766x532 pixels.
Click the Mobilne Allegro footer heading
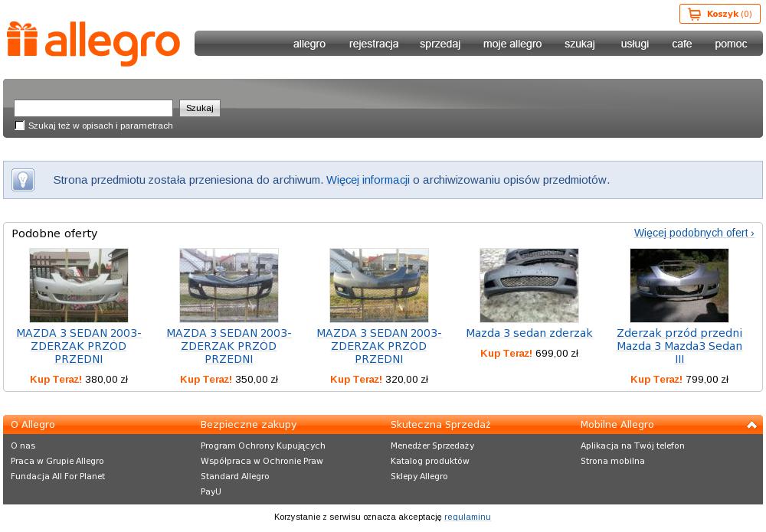617,425
